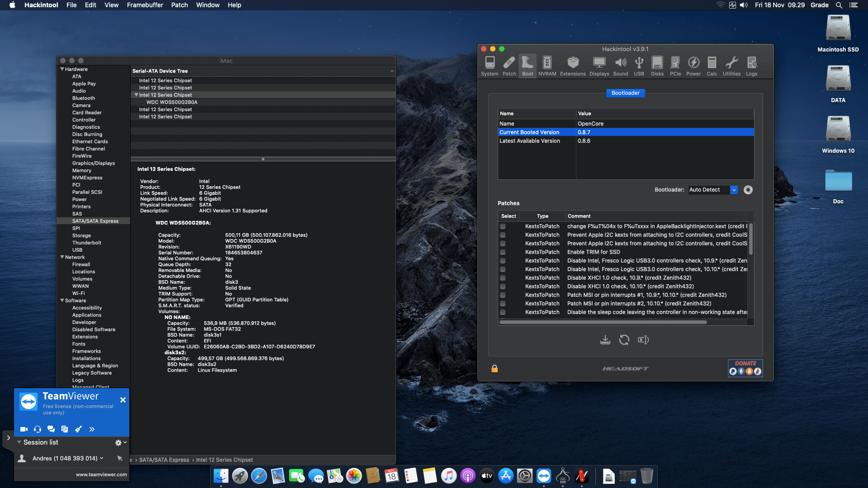The image size is (868, 488).
Task: Close the TeamViewer panel
Action: (123, 400)
